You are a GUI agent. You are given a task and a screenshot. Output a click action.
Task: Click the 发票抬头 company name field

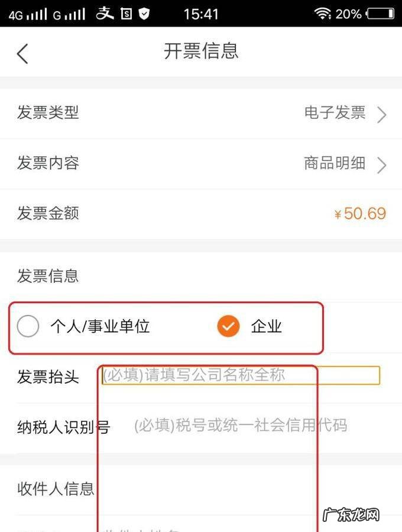pyautogui.click(x=240, y=375)
